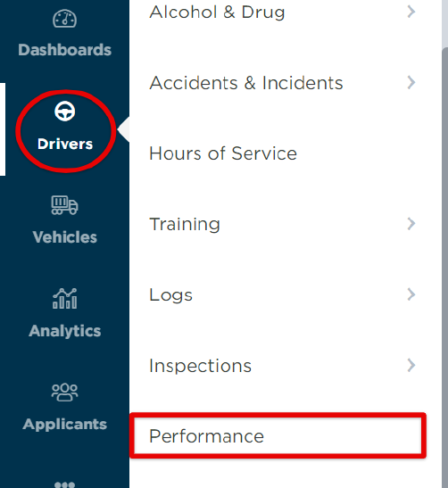This screenshot has height=488, width=448.
Task: Expand the Training submenu arrow
Action: [411, 224]
